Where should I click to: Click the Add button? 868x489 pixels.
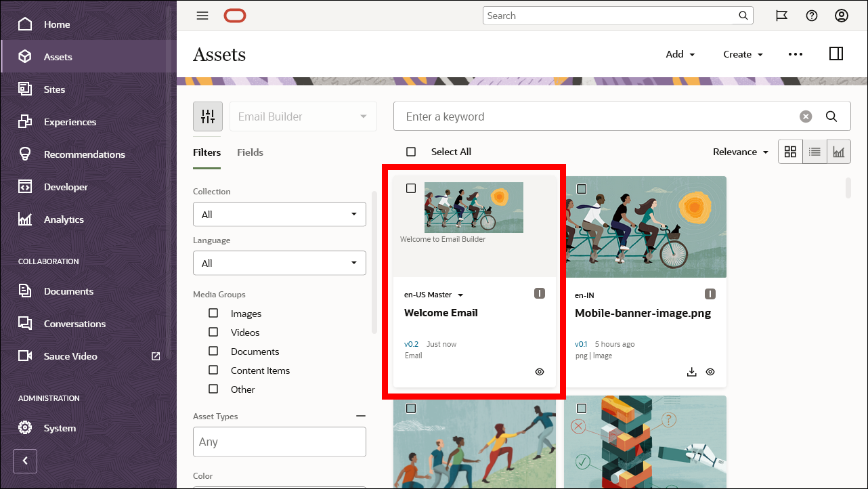click(x=679, y=54)
